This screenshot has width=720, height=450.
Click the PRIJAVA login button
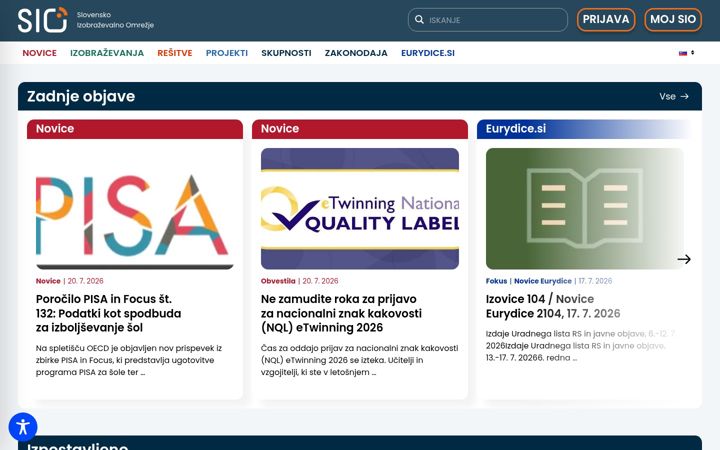pos(606,20)
